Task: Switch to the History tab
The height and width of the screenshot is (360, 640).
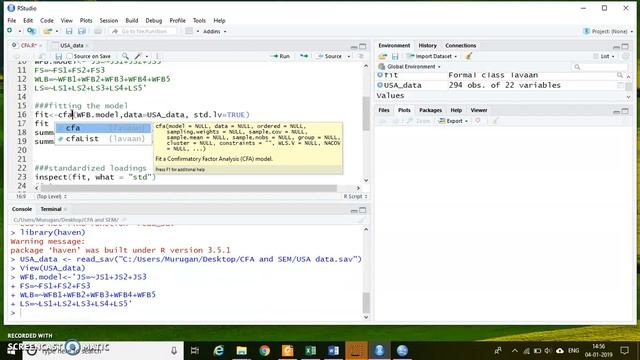Action: (x=427, y=45)
